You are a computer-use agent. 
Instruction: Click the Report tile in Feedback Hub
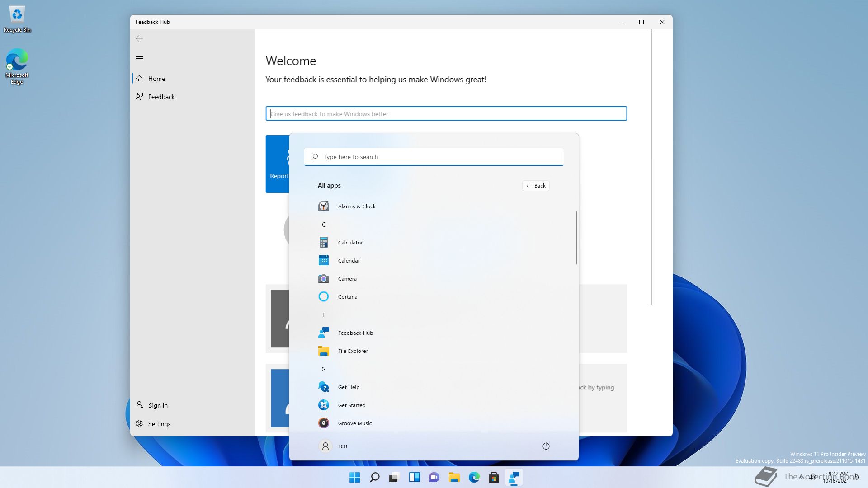(278, 164)
